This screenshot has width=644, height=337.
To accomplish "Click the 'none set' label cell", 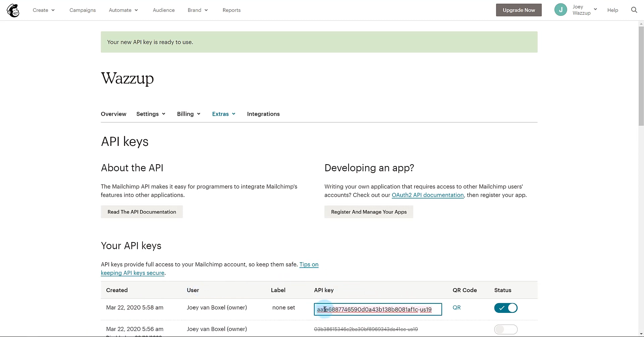I will [x=283, y=307].
